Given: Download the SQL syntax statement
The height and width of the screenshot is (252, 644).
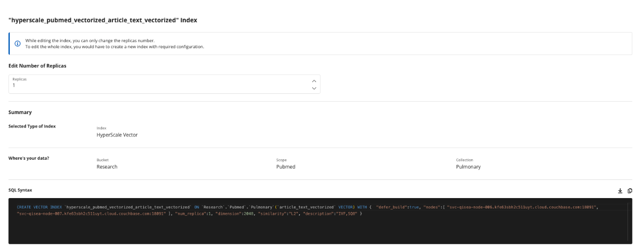Looking at the screenshot, I should pos(620,191).
